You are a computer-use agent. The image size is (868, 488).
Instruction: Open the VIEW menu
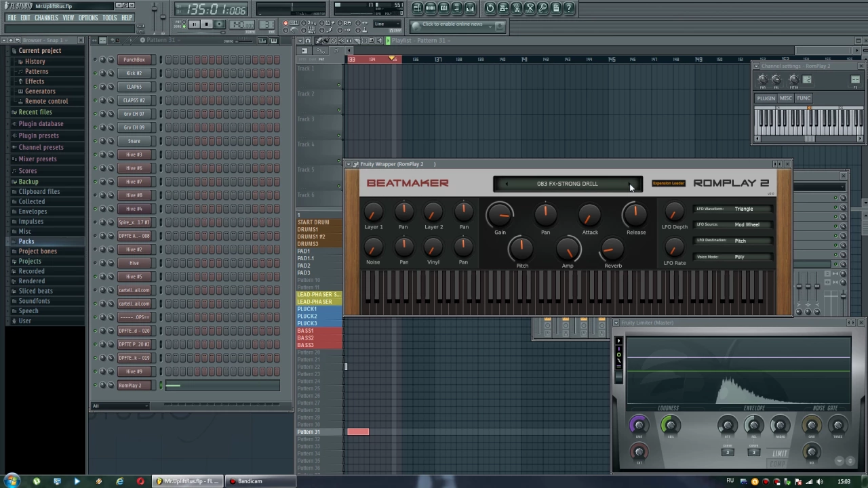click(x=68, y=18)
